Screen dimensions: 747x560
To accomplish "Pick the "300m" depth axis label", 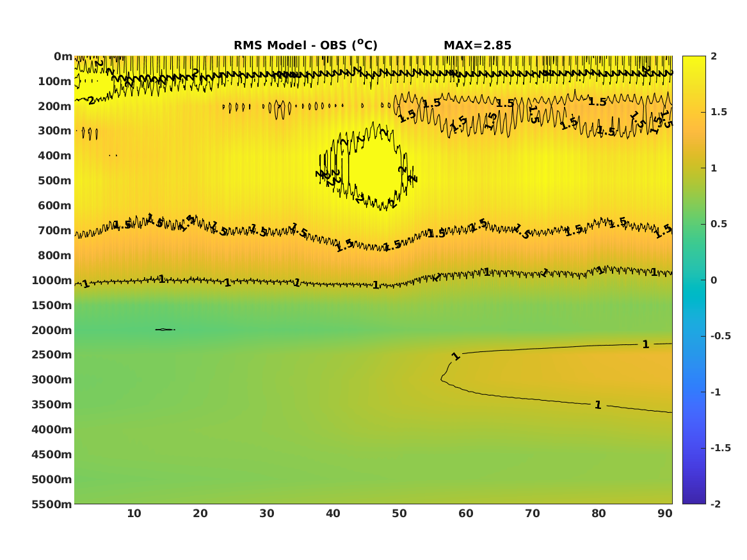I will [55, 131].
